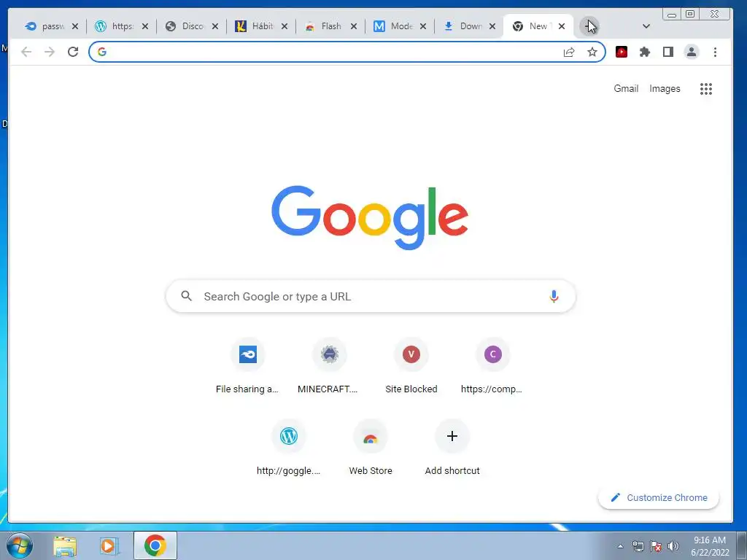
Task: Close the passw tab
Action: (75, 26)
